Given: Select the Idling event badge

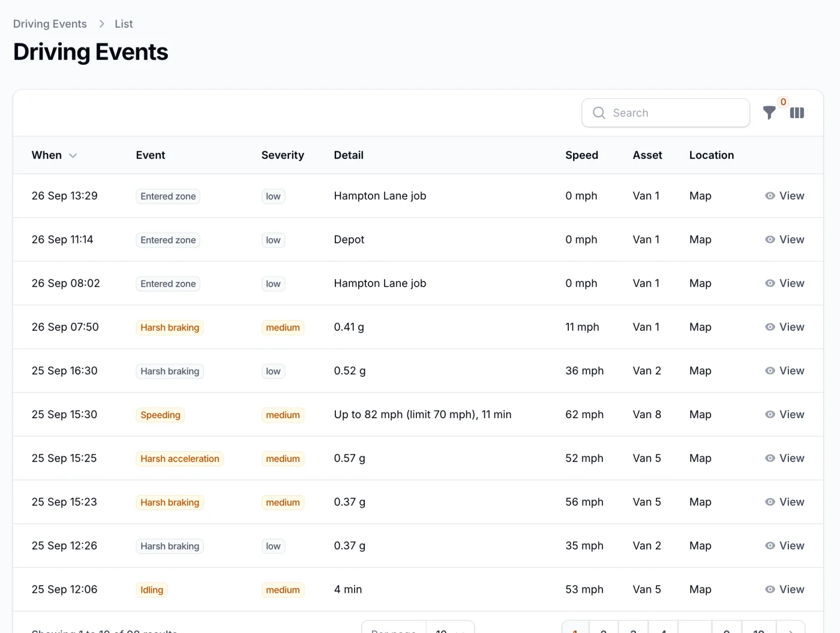Looking at the screenshot, I should [x=152, y=590].
